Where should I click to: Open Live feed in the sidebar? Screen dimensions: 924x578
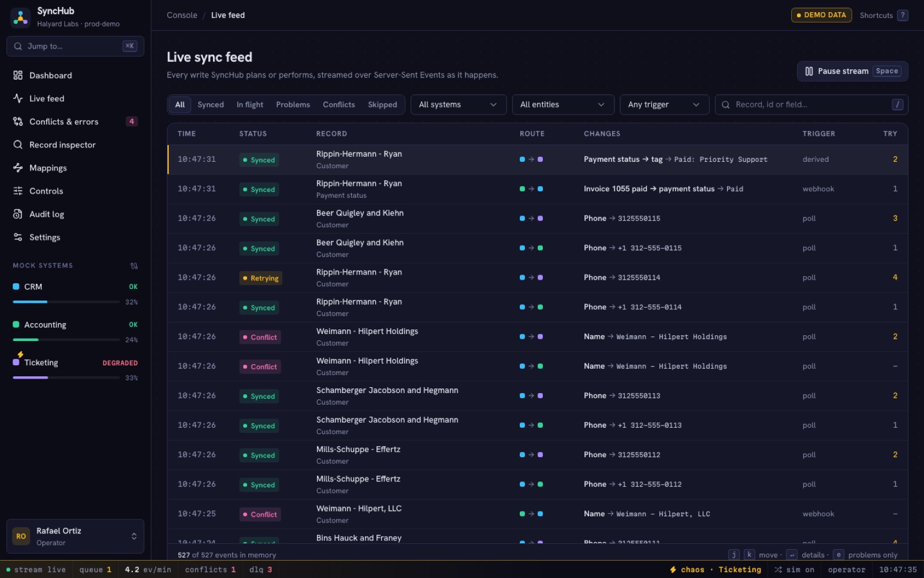pos(75,98)
